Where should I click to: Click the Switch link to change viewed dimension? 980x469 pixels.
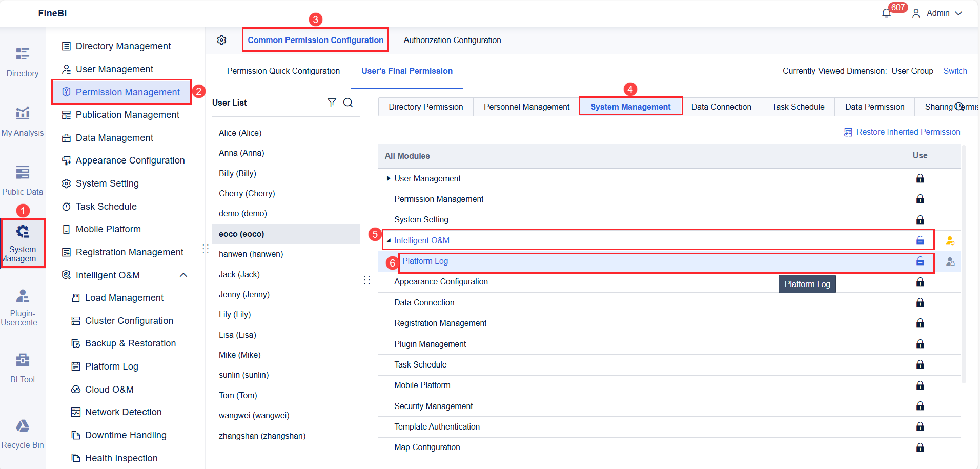pyautogui.click(x=955, y=71)
